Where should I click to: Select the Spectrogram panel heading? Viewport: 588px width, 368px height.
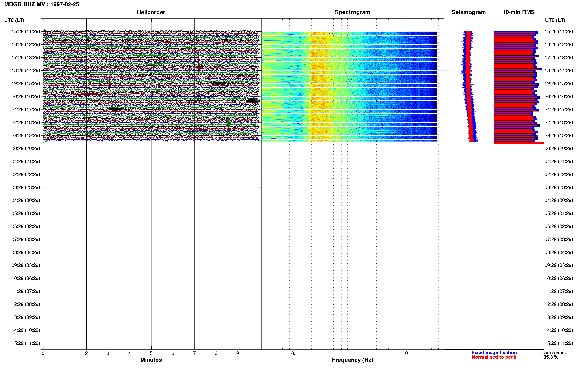coord(352,12)
